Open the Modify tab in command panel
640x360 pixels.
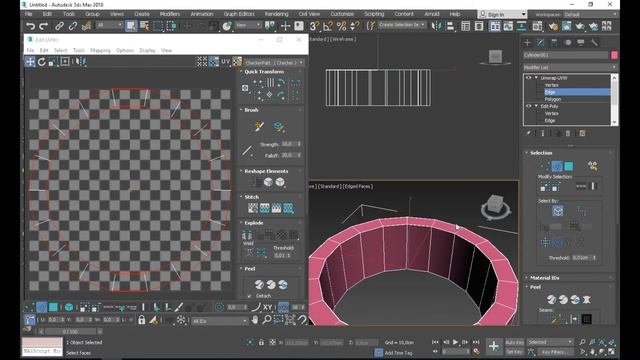coord(540,42)
